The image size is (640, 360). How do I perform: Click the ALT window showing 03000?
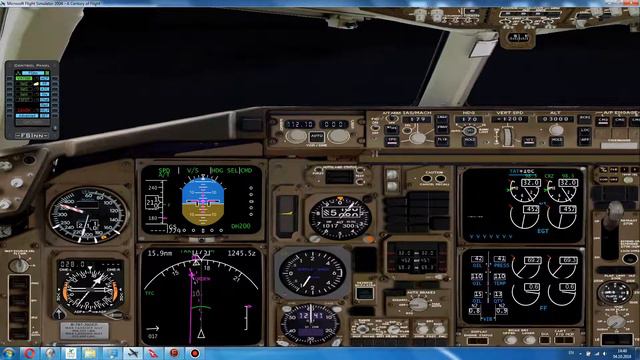pyautogui.click(x=556, y=119)
